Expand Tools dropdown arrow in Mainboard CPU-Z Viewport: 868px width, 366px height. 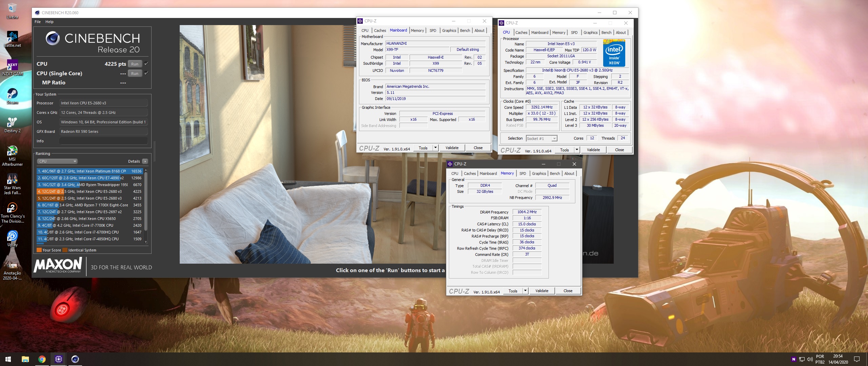pyautogui.click(x=435, y=148)
